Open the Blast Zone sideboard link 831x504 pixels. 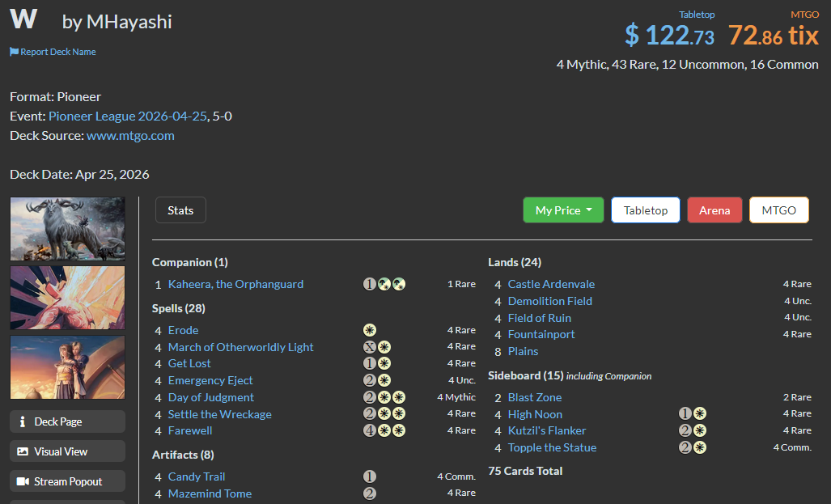pos(535,397)
